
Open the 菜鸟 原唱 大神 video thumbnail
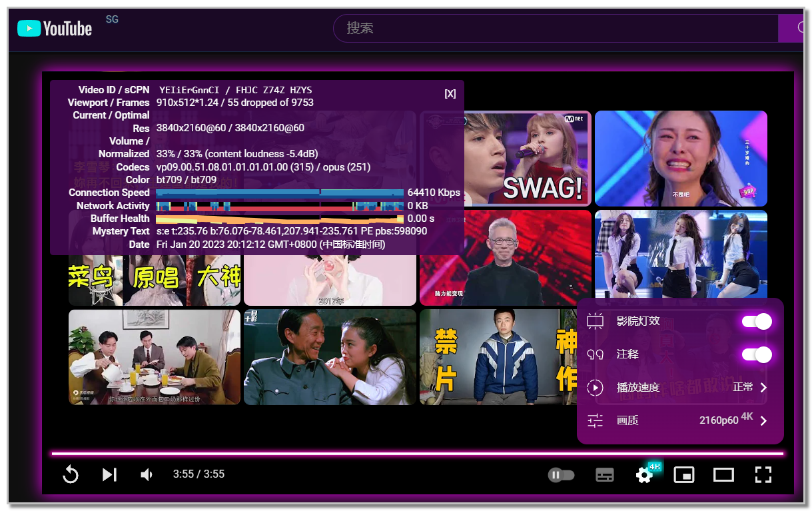click(155, 280)
